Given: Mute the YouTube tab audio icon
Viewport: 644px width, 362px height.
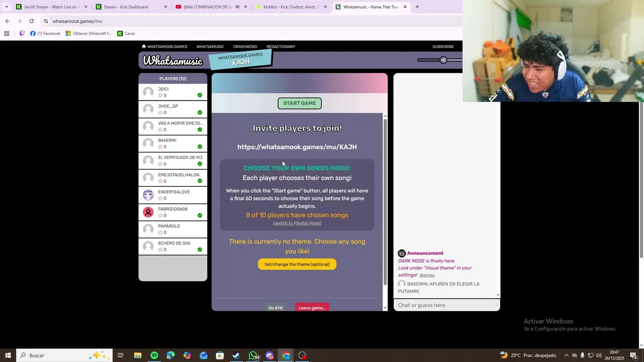Looking at the screenshot, I should pos(237,7).
